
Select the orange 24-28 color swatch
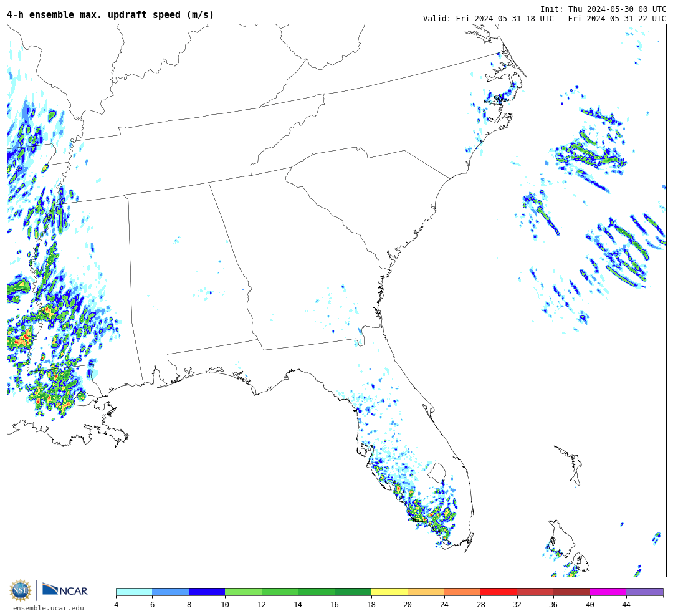click(x=462, y=592)
